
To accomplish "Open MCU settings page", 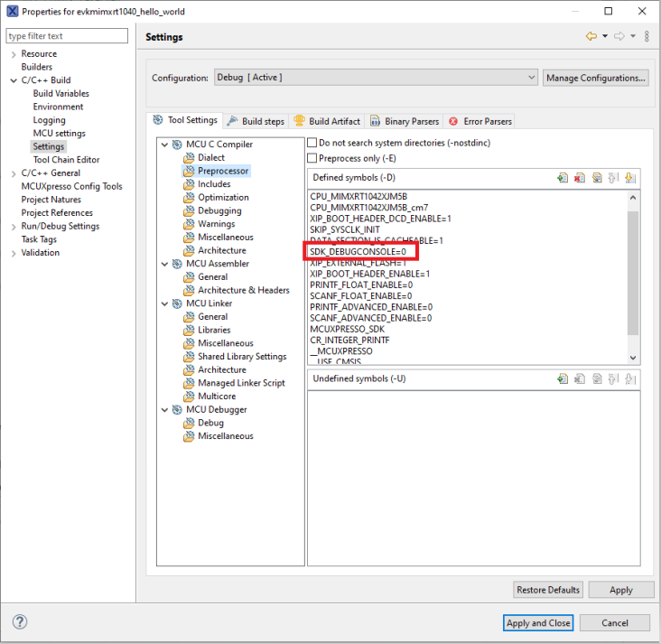I will point(60,134).
